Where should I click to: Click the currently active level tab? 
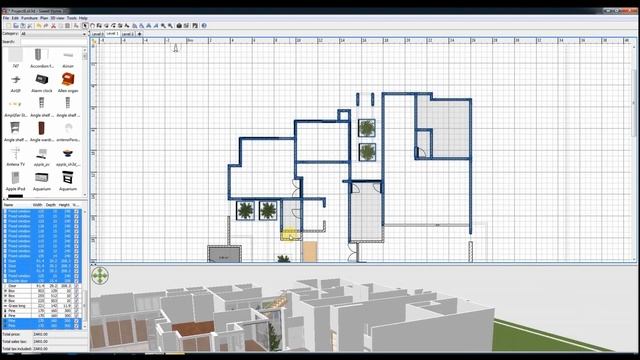click(x=112, y=33)
